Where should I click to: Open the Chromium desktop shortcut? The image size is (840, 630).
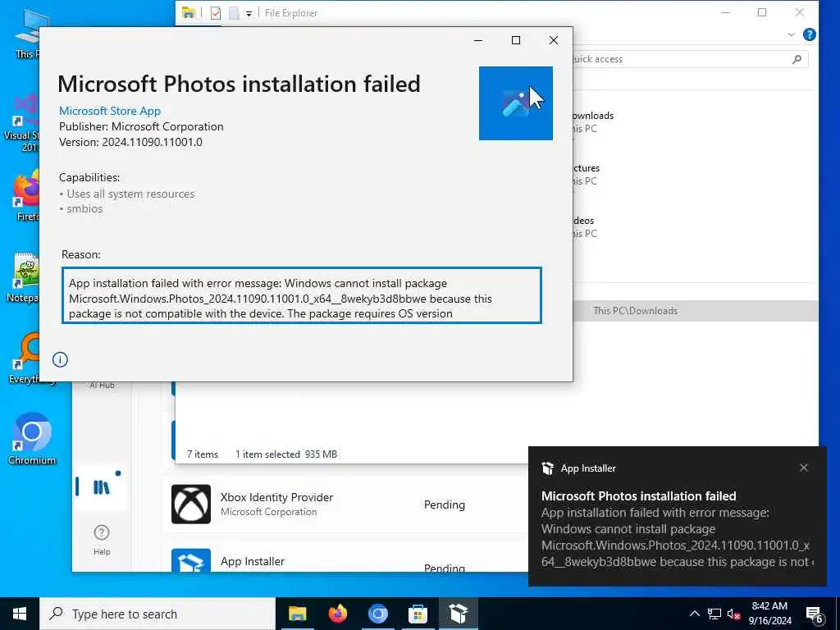click(32, 438)
